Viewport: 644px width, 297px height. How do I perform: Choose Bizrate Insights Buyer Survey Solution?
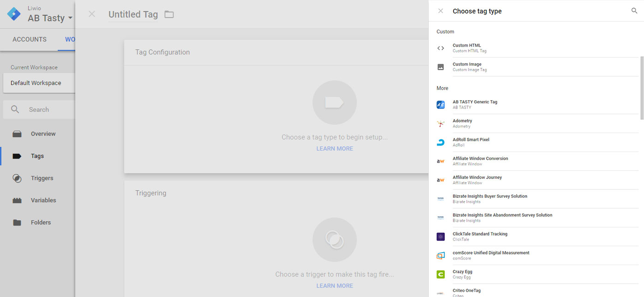[537, 199]
